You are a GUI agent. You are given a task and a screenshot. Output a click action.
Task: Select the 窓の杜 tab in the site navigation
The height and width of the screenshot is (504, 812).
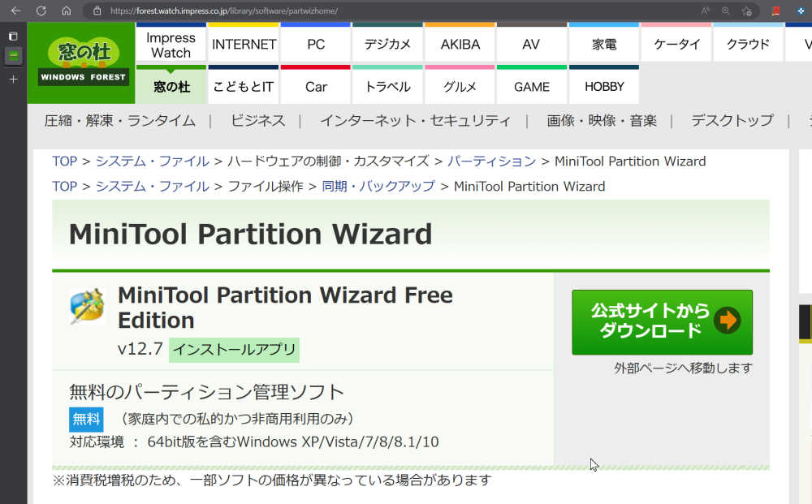171,86
